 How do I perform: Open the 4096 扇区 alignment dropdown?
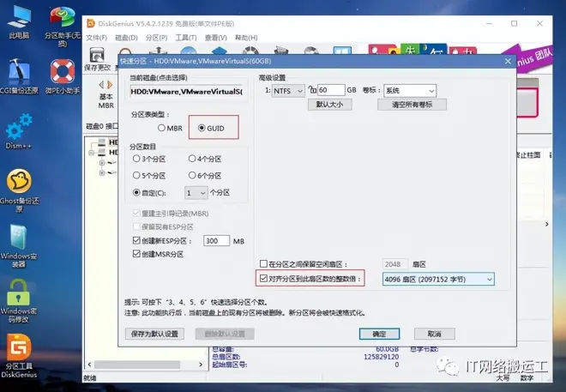438,279
